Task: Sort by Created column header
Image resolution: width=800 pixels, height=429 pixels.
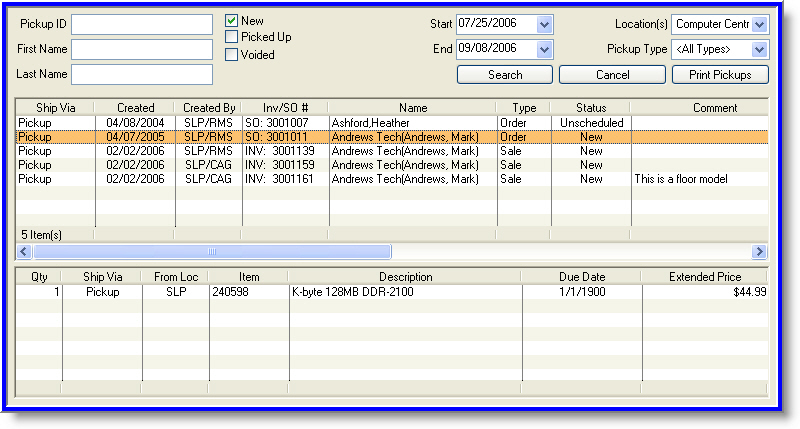Action: pos(135,108)
